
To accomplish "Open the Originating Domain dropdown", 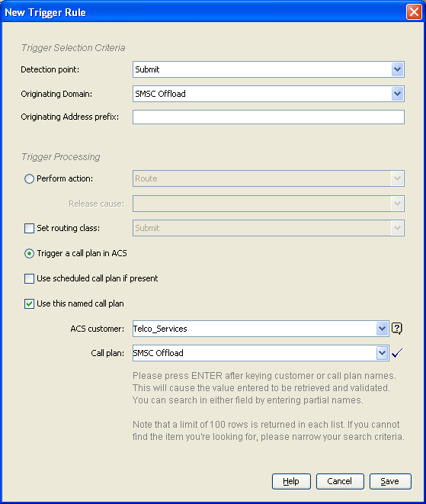I will pyautogui.click(x=397, y=94).
